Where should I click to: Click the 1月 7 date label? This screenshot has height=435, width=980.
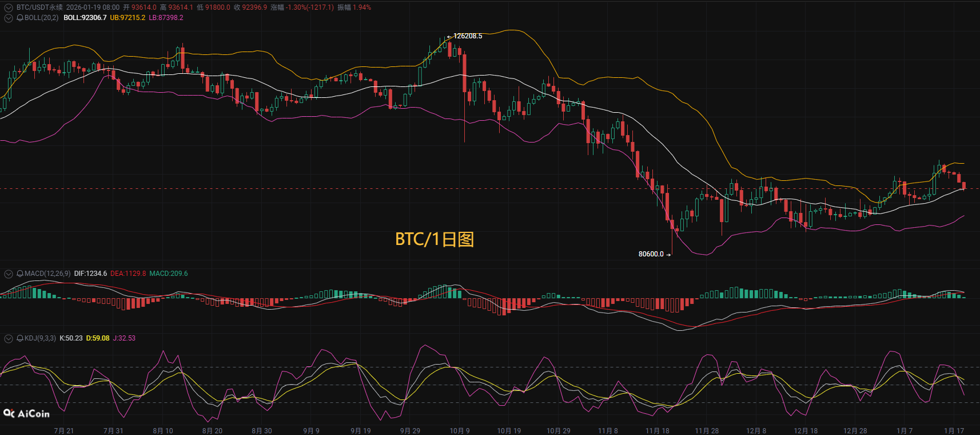[x=905, y=430]
